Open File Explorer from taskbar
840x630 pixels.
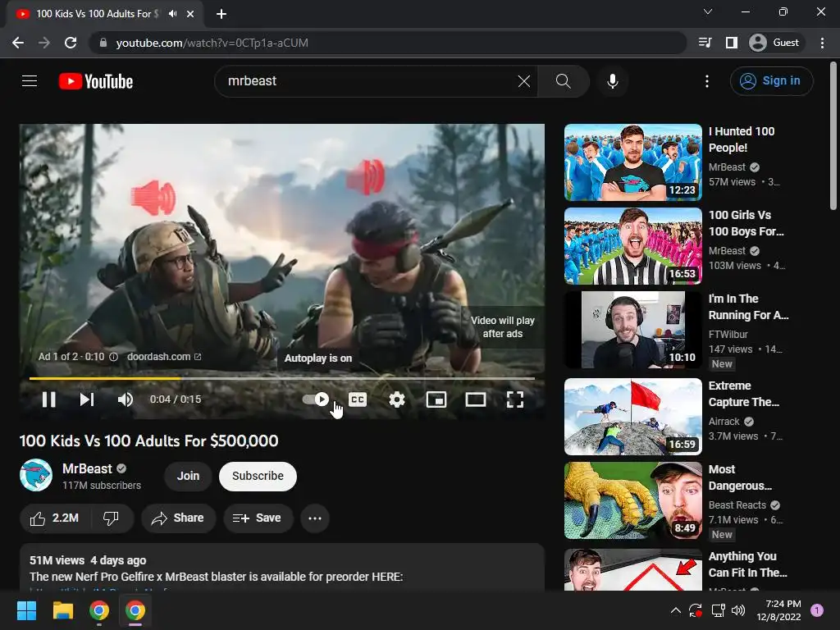[x=62, y=610]
